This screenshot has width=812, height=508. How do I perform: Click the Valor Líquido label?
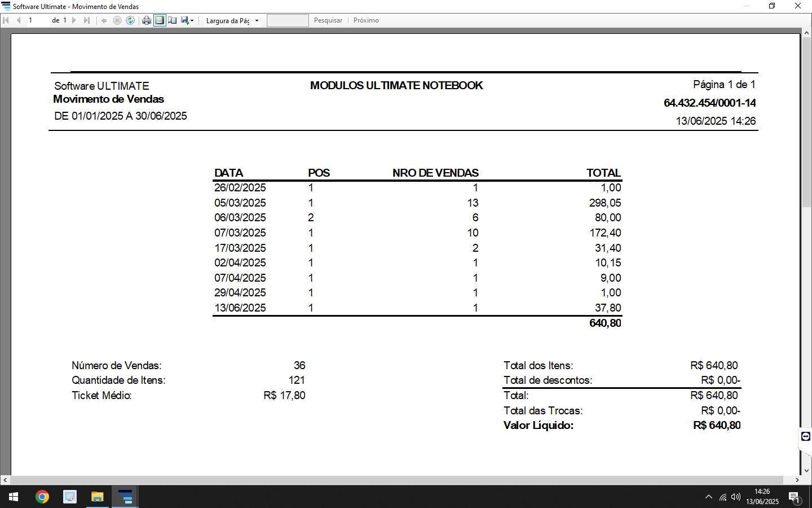(538, 426)
